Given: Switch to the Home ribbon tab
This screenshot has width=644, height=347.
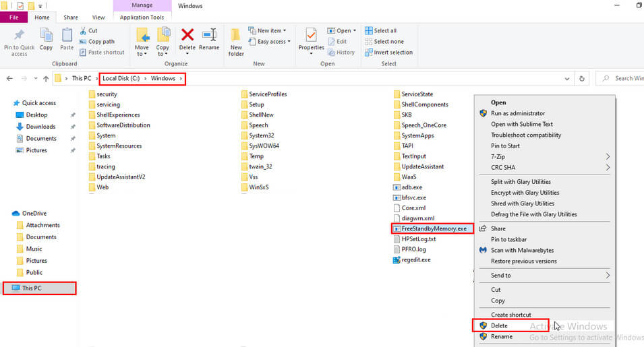Looking at the screenshot, I should click(x=42, y=18).
